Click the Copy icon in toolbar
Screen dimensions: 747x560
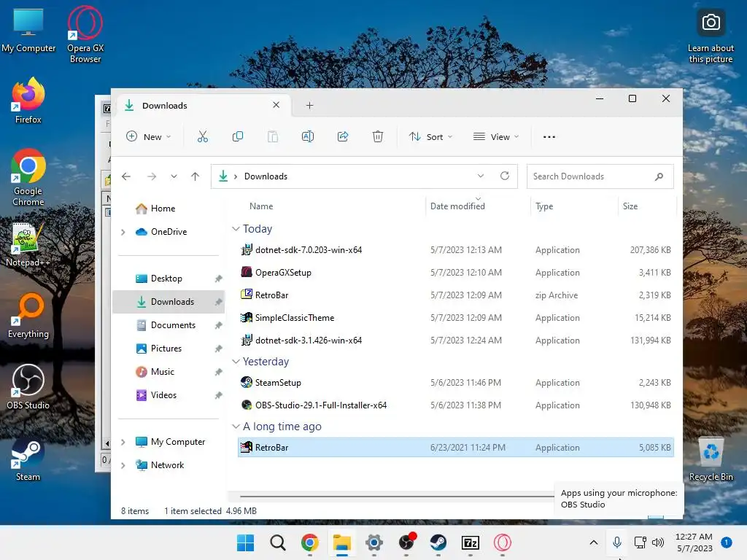click(237, 136)
